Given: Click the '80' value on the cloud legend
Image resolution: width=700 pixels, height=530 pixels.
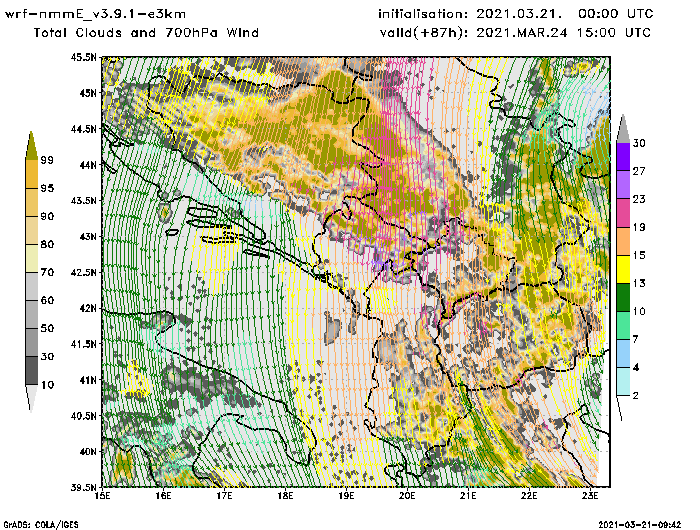Looking at the screenshot, I should click(47, 244).
